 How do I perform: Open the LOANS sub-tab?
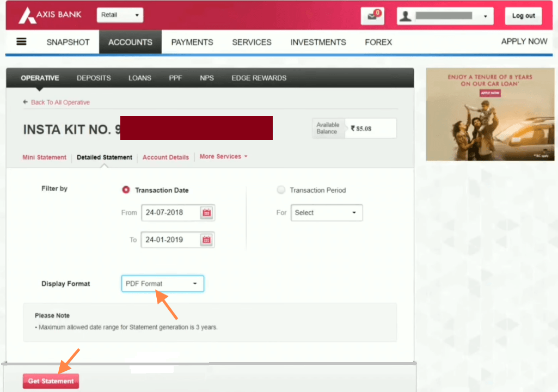click(140, 78)
